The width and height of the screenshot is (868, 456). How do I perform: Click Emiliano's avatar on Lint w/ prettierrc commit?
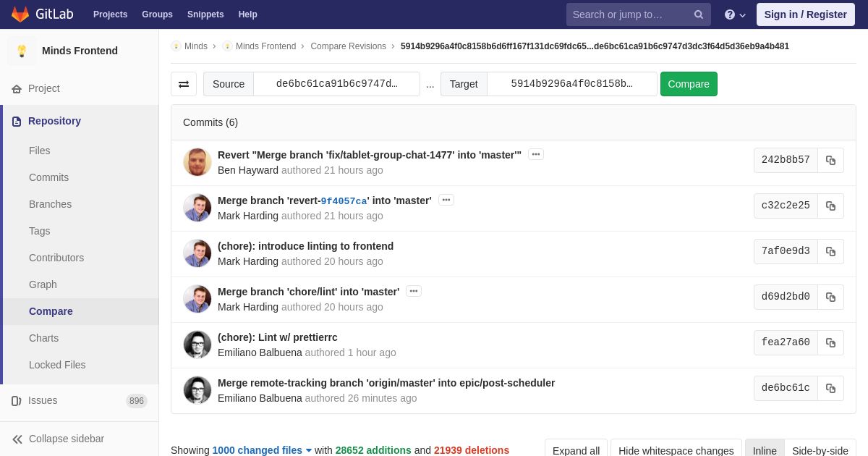tap(197, 345)
